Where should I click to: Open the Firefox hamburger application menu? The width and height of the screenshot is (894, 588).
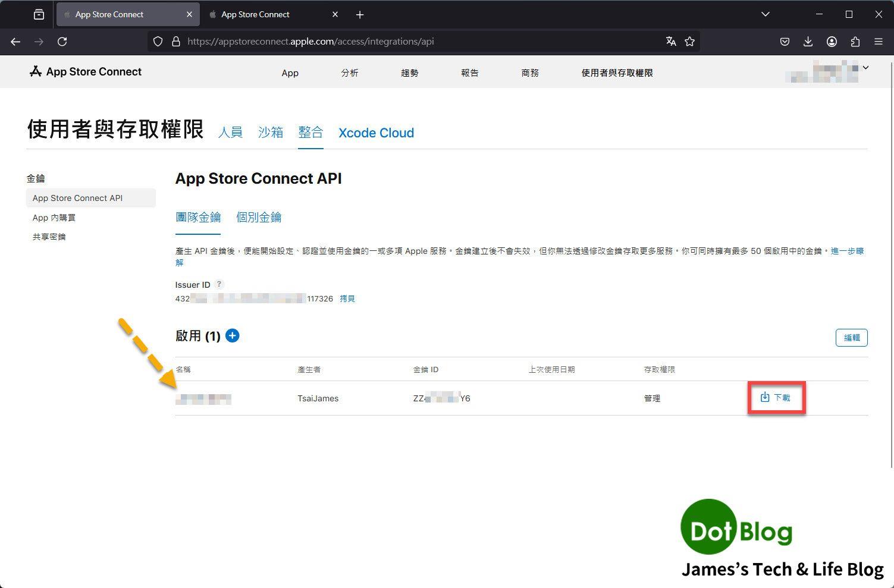878,41
